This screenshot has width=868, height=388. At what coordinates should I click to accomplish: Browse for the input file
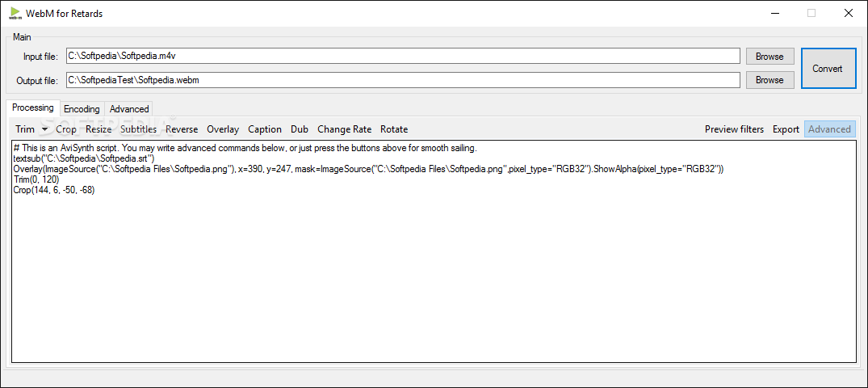tap(769, 56)
